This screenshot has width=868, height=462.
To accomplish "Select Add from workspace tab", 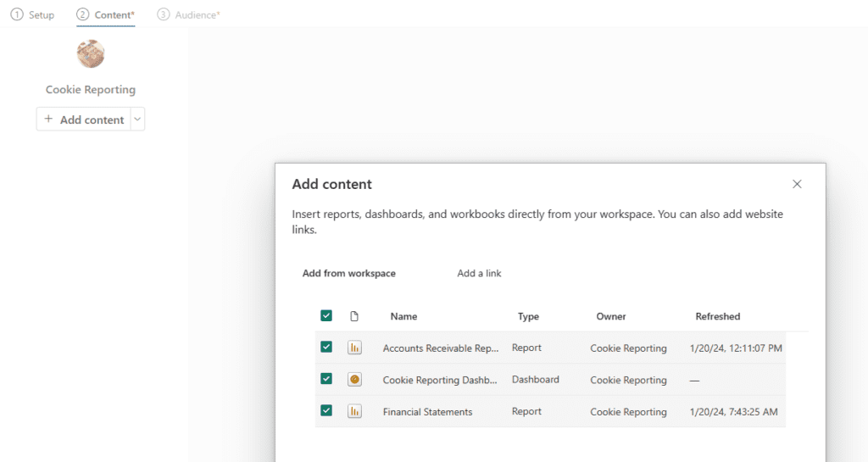I will point(349,273).
